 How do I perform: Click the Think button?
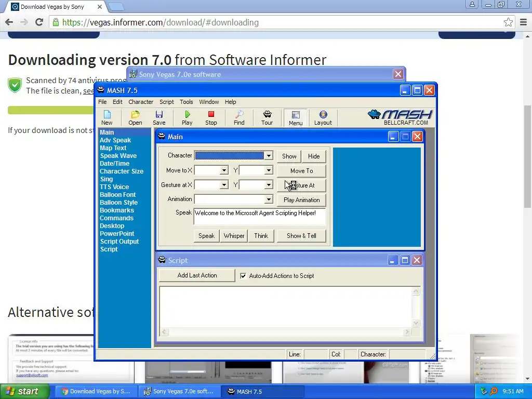click(261, 236)
